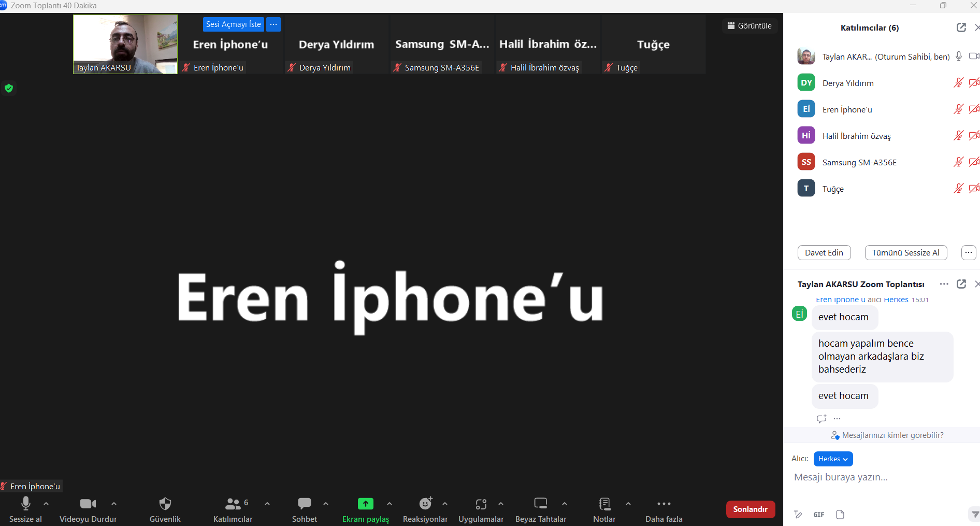Open the Herkes recipient dropdown

point(832,459)
